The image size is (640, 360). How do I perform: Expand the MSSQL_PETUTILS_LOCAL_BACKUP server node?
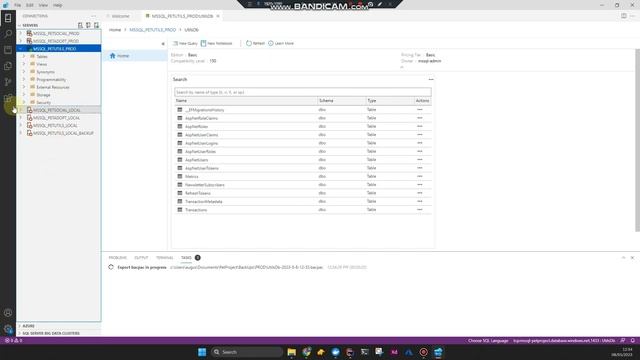pyautogui.click(x=21, y=133)
